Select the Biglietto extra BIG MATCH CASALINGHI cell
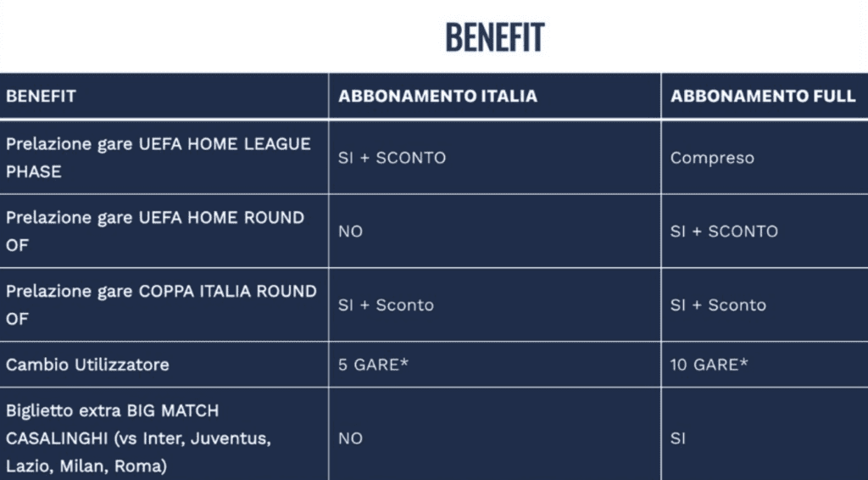 click(138, 438)
